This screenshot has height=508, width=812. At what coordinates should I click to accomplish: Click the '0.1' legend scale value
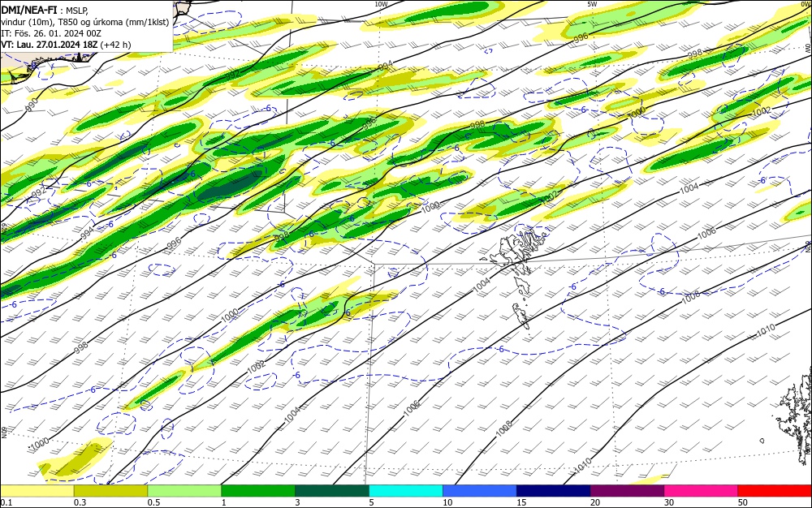[6, 502]
